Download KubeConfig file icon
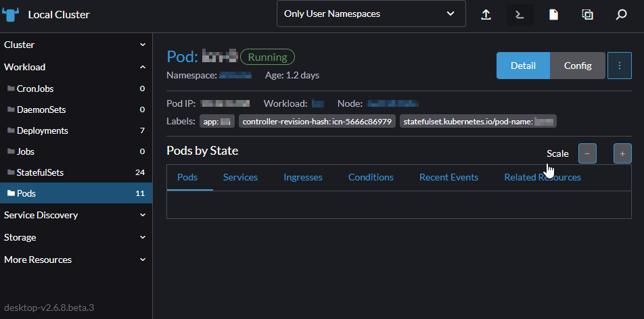 [x=553, y=15]
